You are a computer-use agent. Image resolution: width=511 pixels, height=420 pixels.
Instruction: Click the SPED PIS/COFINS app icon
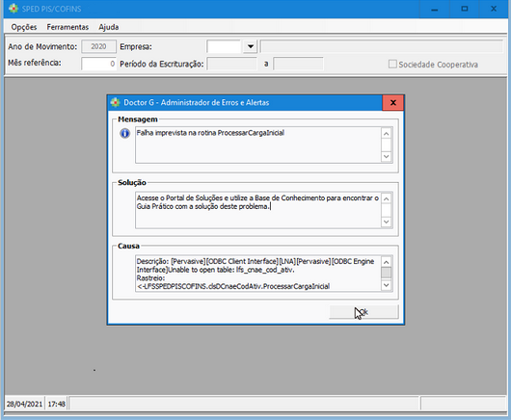(13, 9)
